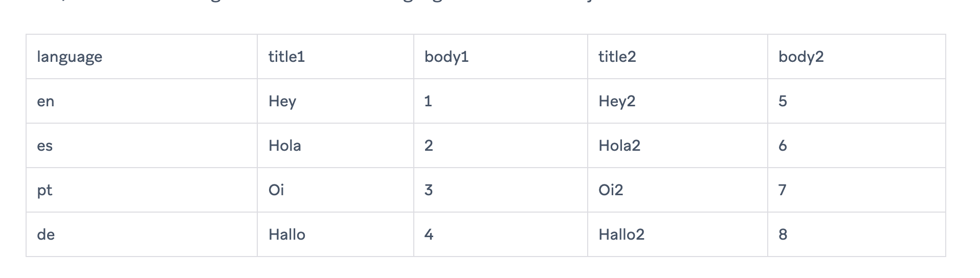The image size is (980, 278).
Task: Click body2 value 5 in en row
Action: coord(783,101)
